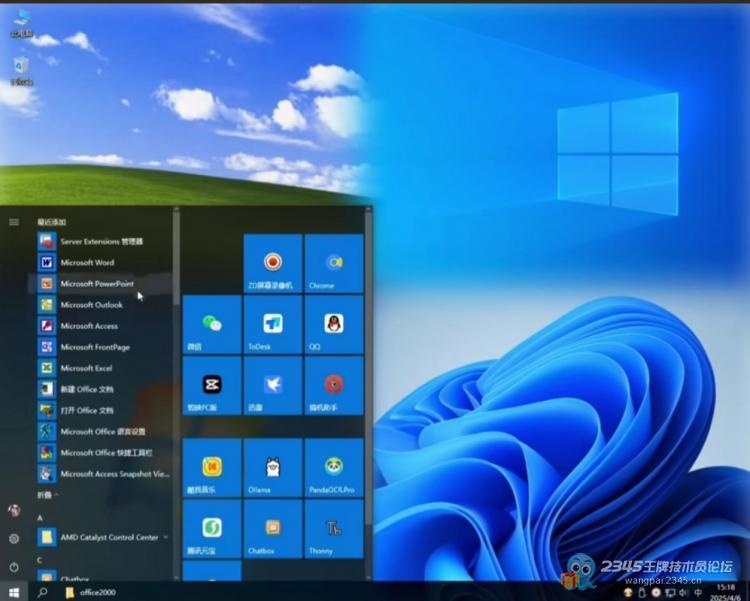
Task: Open the Xunlei bird tile
Action: (x=273, y=385)
